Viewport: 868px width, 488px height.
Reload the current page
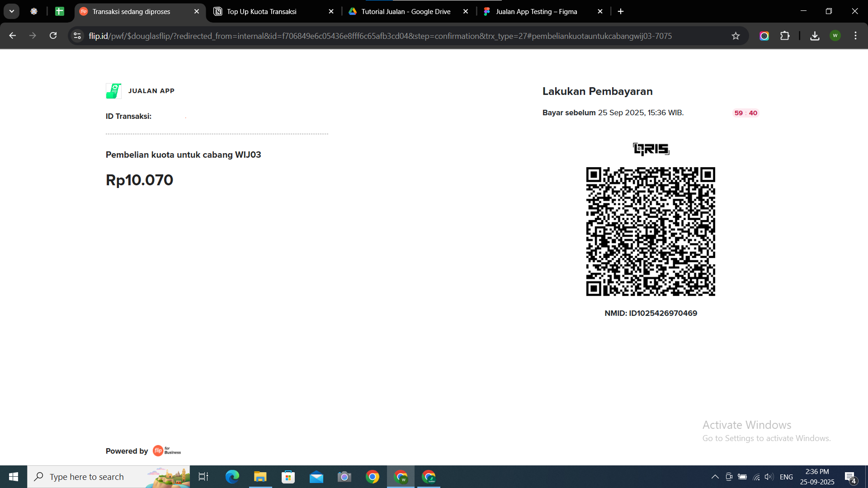click(x=53, y=36)
